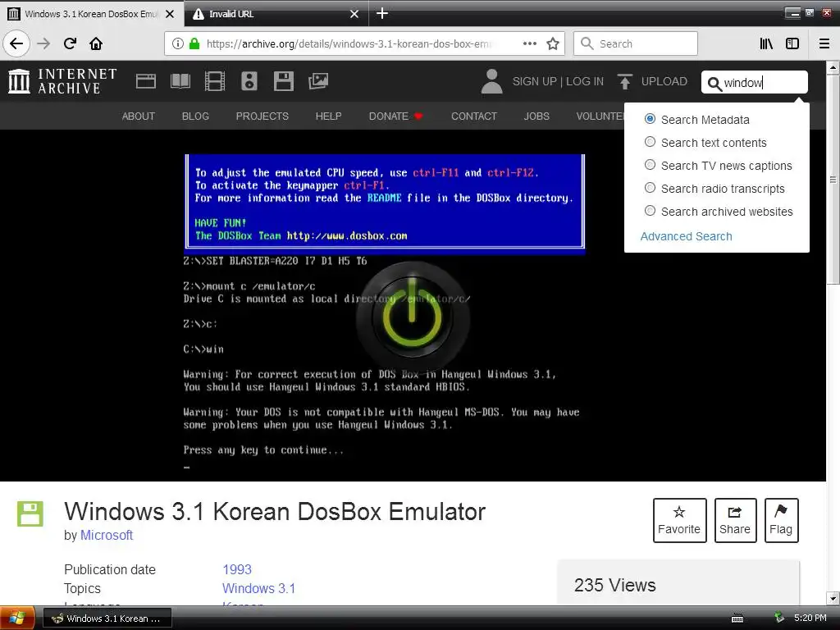Focus the browser Search box
Viewport: 840px width, 630px height.
636,43
